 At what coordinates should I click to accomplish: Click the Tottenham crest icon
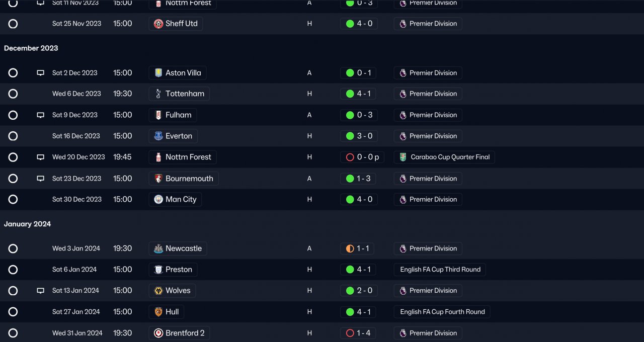[x=158, y=94]
